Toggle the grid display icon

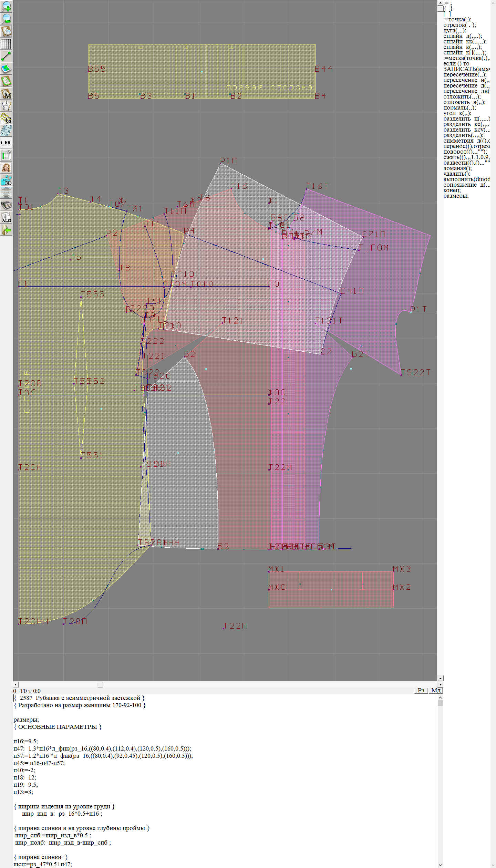[x=6, y=44]
